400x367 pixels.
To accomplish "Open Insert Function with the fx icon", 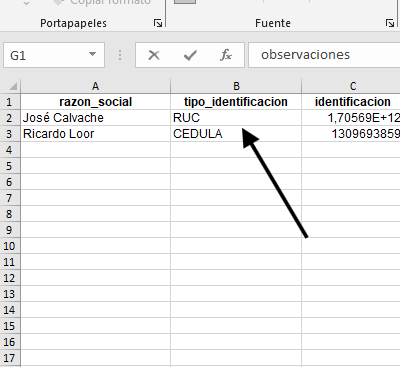I will click(226, 55).
